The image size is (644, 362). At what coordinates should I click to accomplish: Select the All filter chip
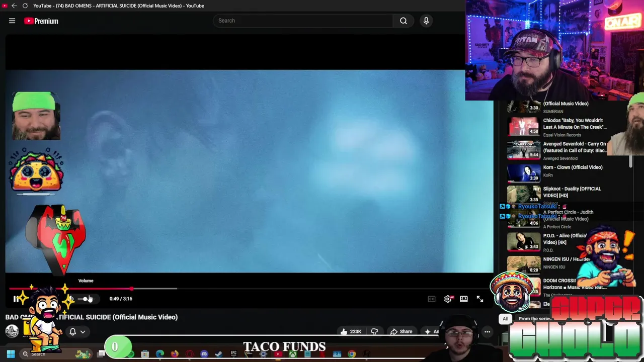tap(505, 319)
